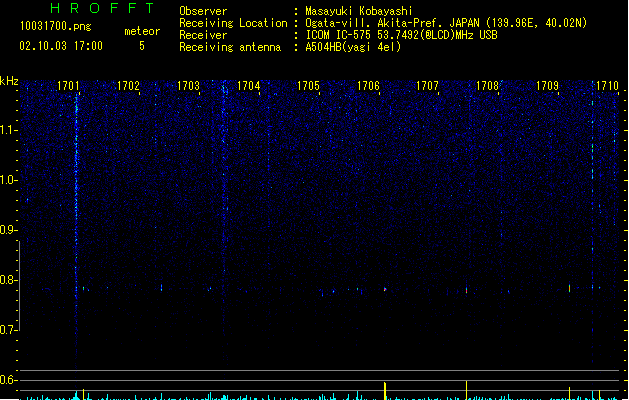
Task: Click the 1703 time marker label
Action: click(188, 86)
